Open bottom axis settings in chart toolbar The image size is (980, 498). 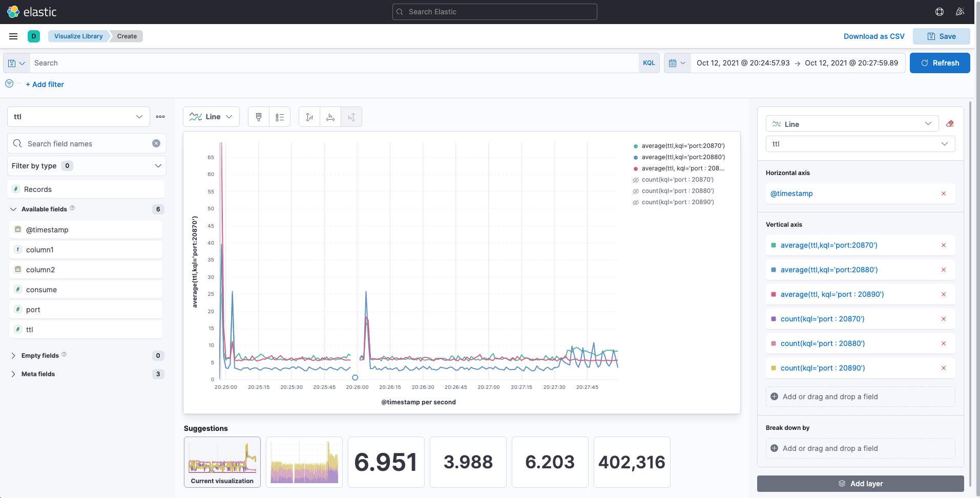330,117
